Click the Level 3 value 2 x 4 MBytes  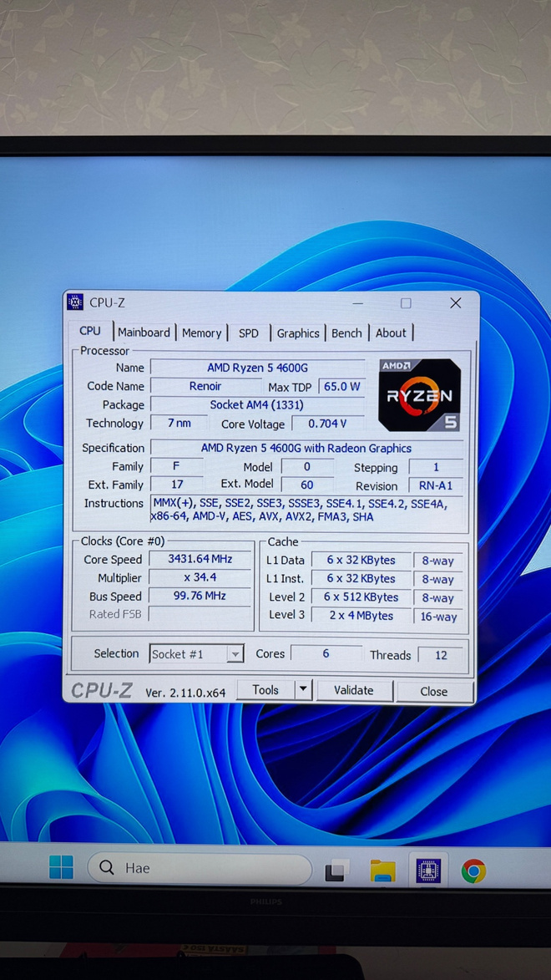pos(361,616)
